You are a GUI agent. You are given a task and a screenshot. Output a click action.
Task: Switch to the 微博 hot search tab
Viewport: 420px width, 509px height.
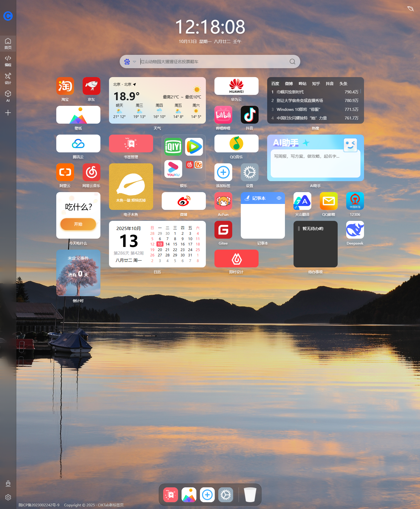pos(289,84)
